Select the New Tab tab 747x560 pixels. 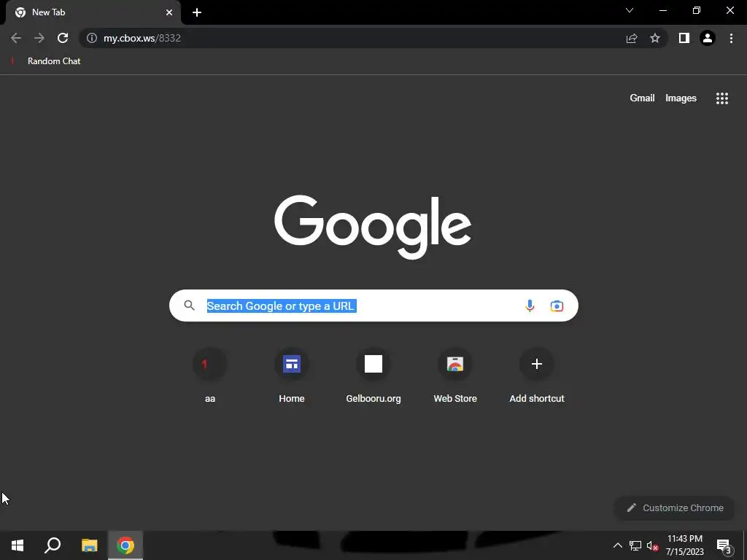(x=93, y=12)
